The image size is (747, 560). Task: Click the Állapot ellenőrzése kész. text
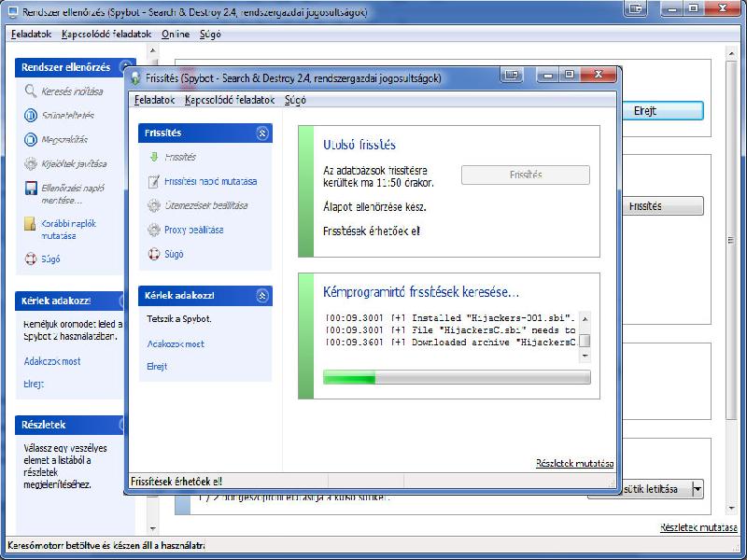point(374,207)
